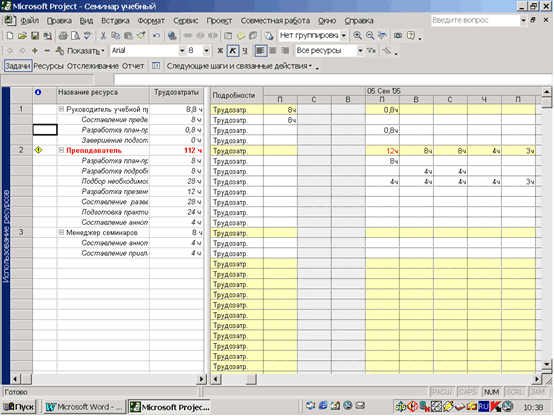This screenshot has width=554, height=416.
Task: Open the Проект menu
Action: [x=219, y=20]
